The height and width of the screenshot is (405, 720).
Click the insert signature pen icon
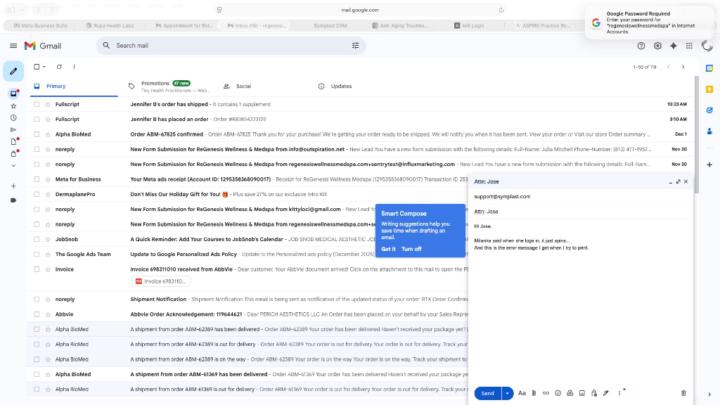pyautogui.click(x=606, y=393)
